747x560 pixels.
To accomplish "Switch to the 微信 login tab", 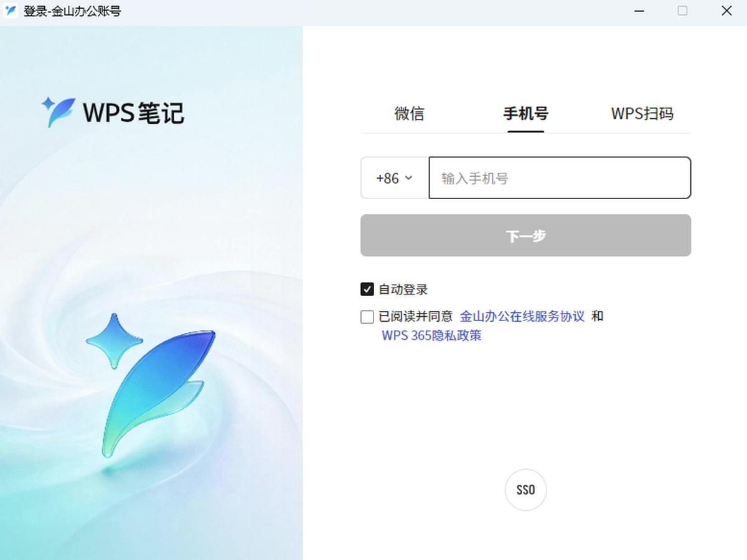I will (409, 114).
